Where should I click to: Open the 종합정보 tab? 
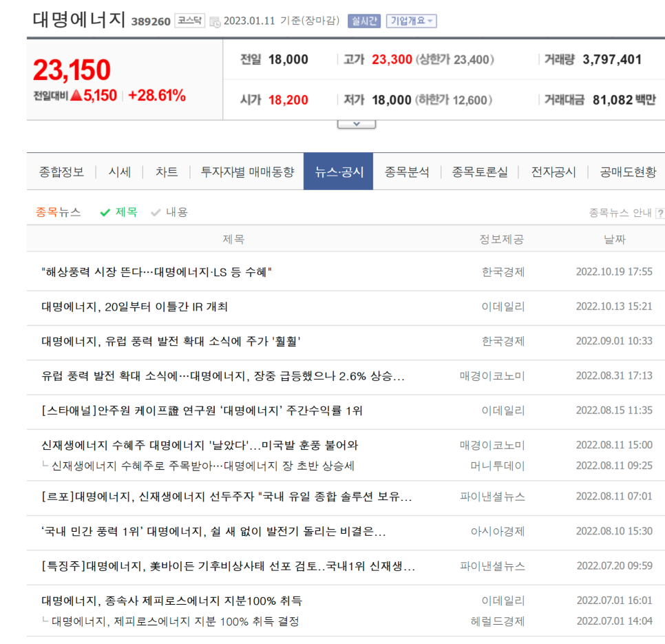coord(61,172)
